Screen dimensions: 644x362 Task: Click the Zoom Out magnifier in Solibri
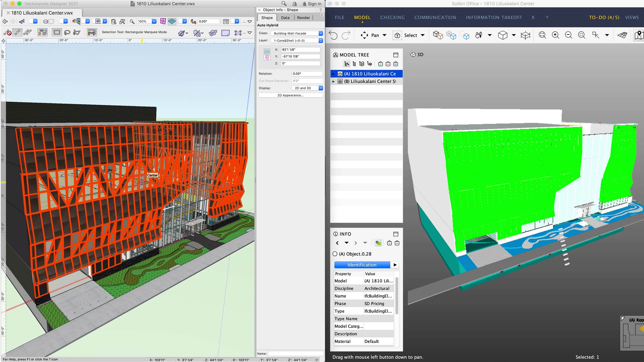(x=569, y=35)
